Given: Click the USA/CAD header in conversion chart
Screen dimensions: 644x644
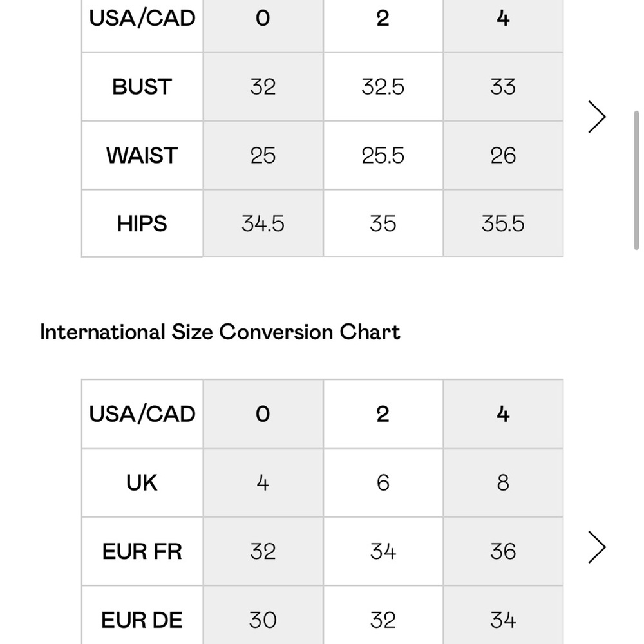Looking at the screenshot, I should click(142, 414).
